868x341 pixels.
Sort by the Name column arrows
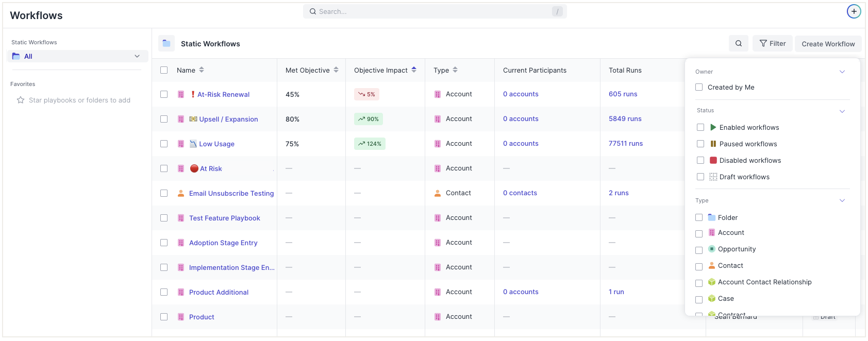point(202,70)
